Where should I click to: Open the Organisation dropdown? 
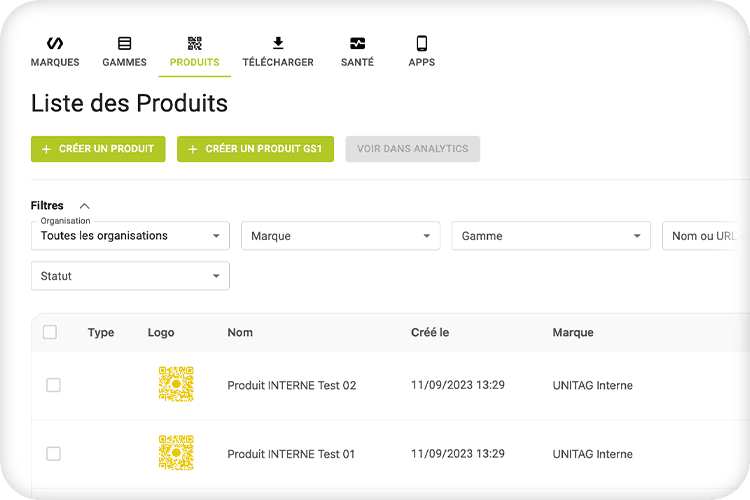(x=130, y=236)
